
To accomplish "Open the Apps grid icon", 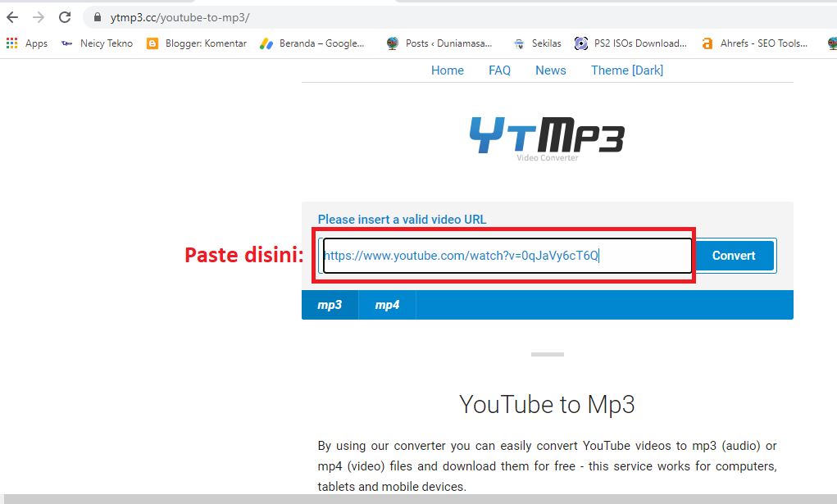I will (11, 43).
